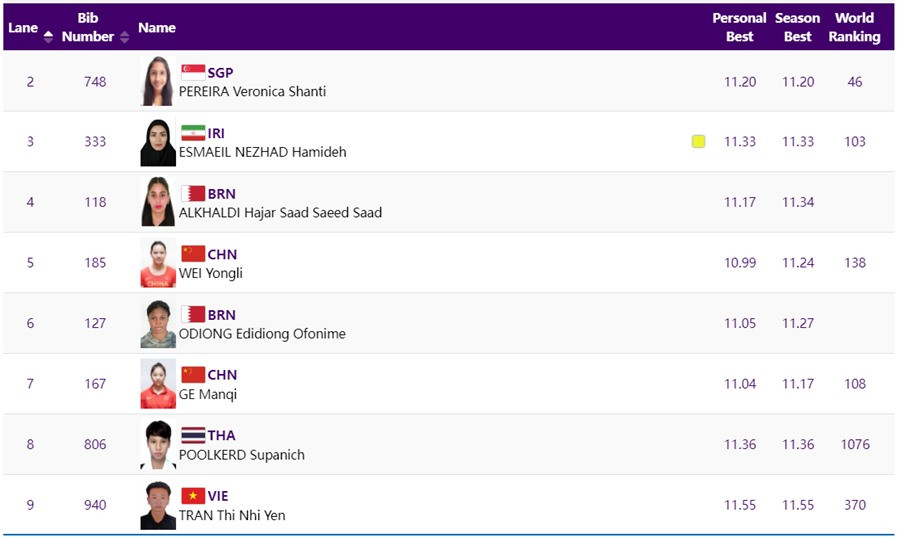The height and width of the screenshot is (537, 900).
Task: Open PEREIRA Veronica Shanti athlete profile
Action: point(252,91)
